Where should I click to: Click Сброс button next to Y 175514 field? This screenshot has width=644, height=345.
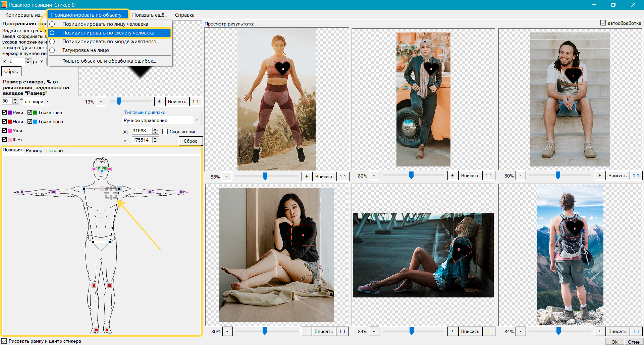point(190,141)
